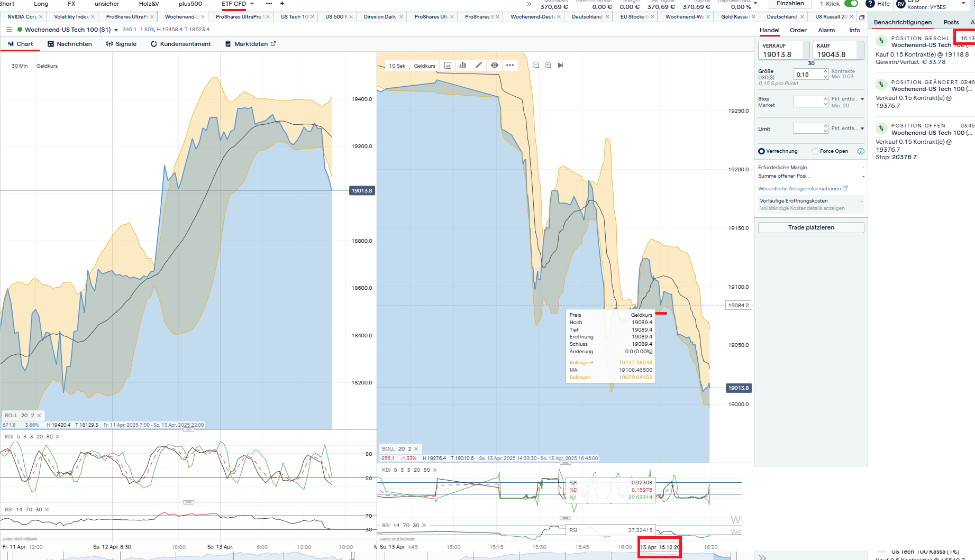
Task: Click the KAUF 19043.8 buy button
Action: [839, 50]
